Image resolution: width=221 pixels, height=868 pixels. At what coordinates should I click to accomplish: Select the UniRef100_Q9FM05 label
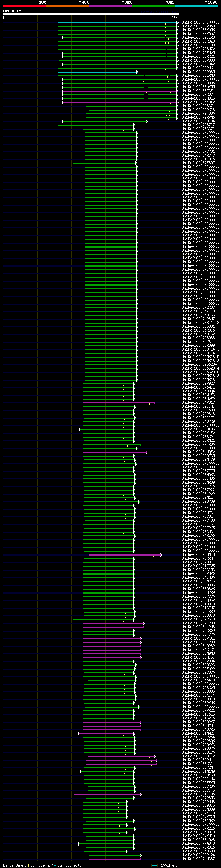pyautogui.click(x=198, y=53)
